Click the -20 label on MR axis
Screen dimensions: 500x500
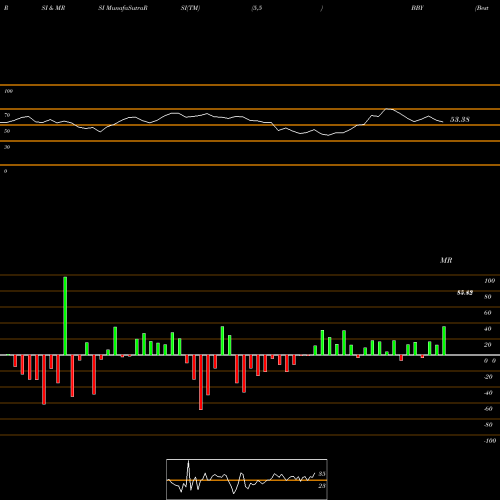[488, 377]
